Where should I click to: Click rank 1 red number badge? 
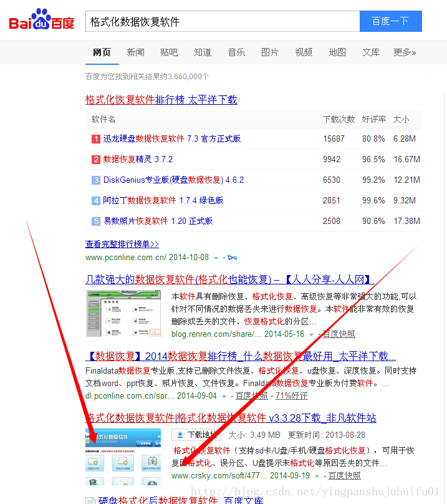[x=96, y=139]
